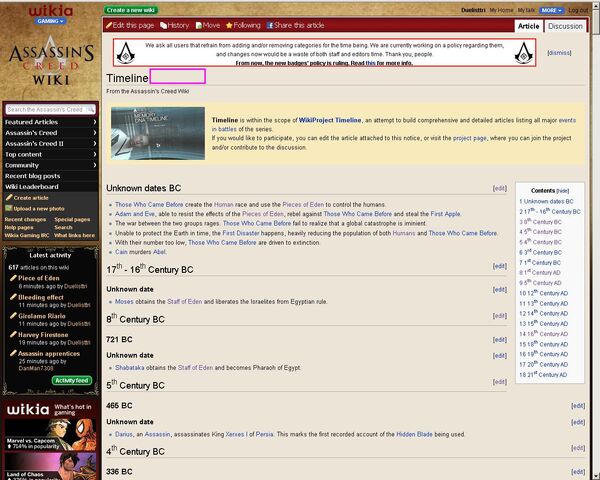
Task: Expand Community menu
Action: tap(51, 165)
